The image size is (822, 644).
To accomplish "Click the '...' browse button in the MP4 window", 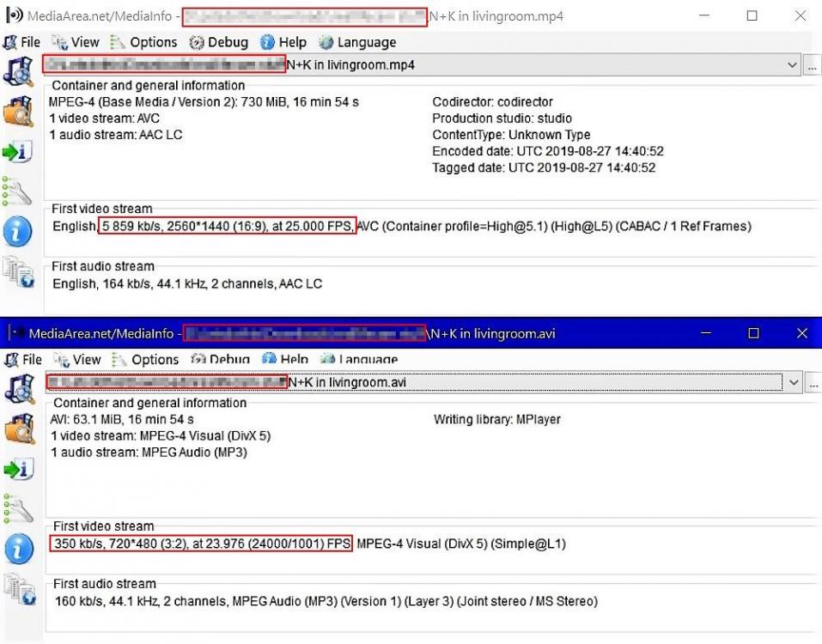I will 813,65.
